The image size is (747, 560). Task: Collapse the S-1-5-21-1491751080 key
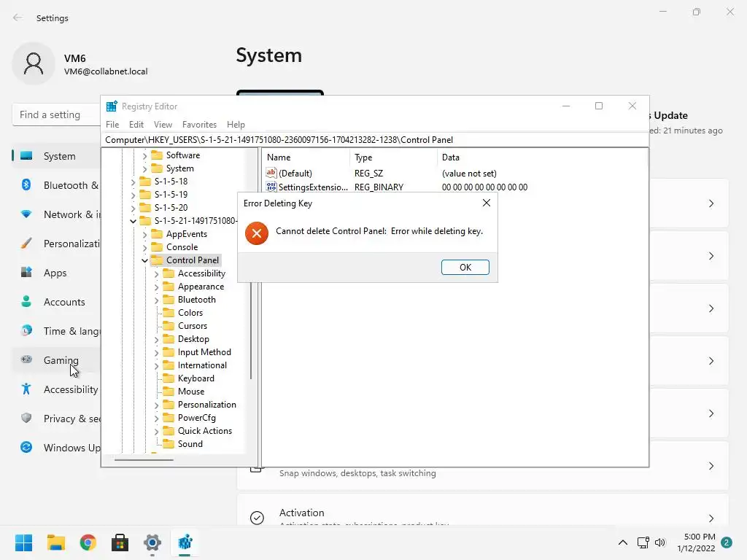coord(133,221)
